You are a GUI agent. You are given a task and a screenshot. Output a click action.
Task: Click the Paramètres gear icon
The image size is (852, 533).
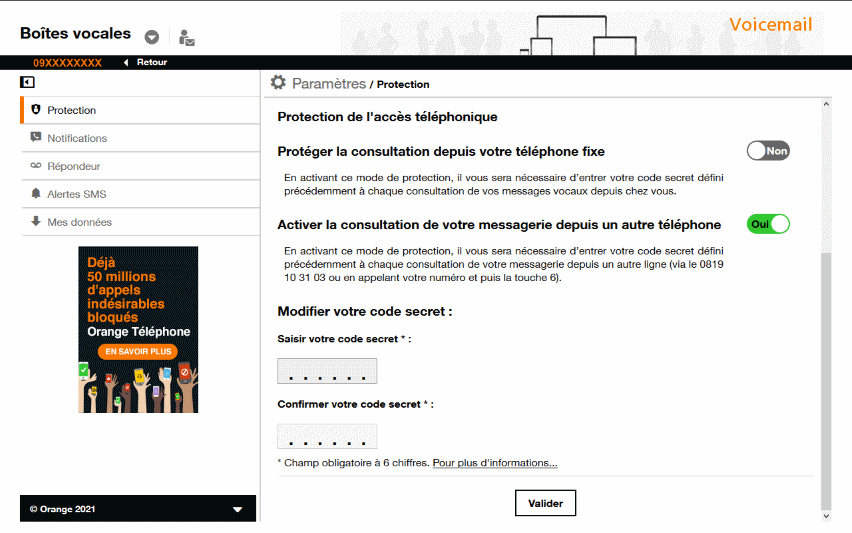pyautogui.click(x=278, y=83)
